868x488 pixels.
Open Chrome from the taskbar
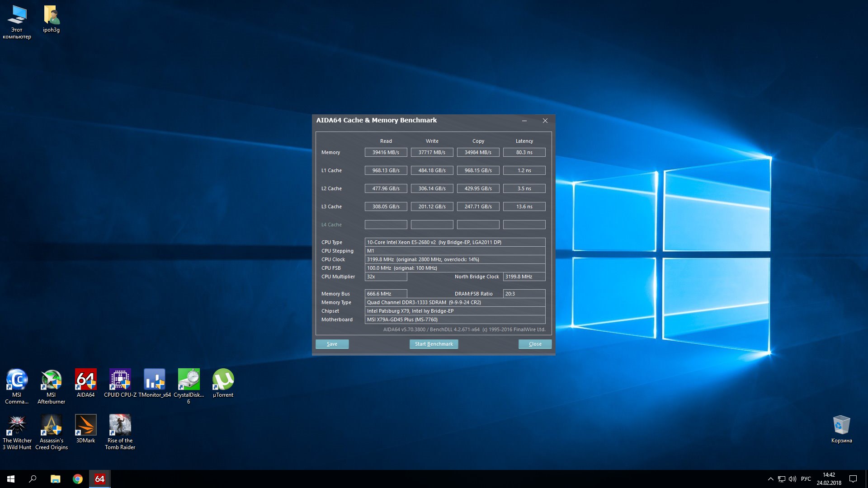pos(78,479)
